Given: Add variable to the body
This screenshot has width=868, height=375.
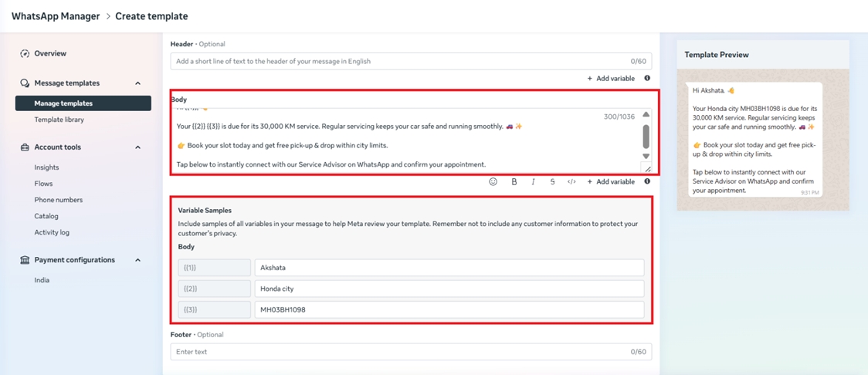Looking at the screenshot, I should (x=611, y=182).
